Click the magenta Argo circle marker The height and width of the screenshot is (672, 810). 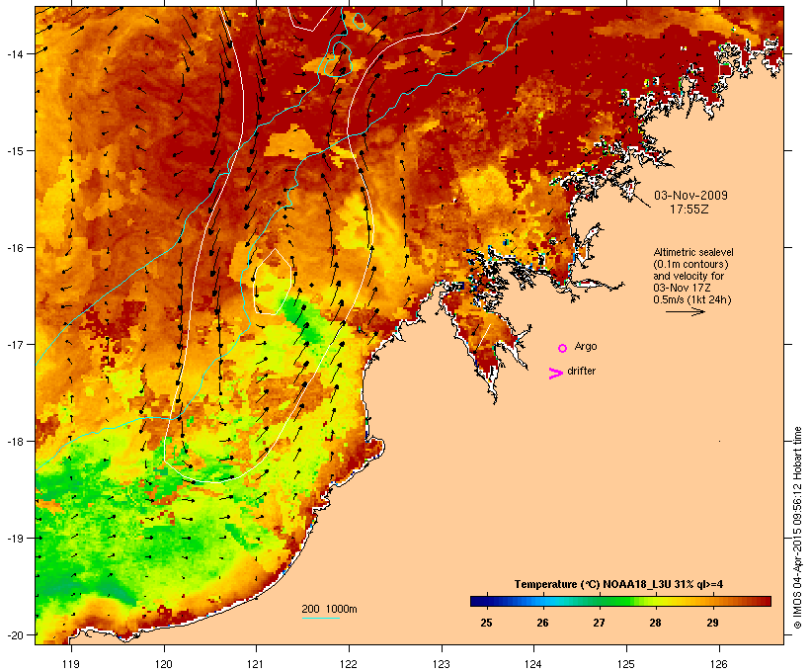click(563, 349)
